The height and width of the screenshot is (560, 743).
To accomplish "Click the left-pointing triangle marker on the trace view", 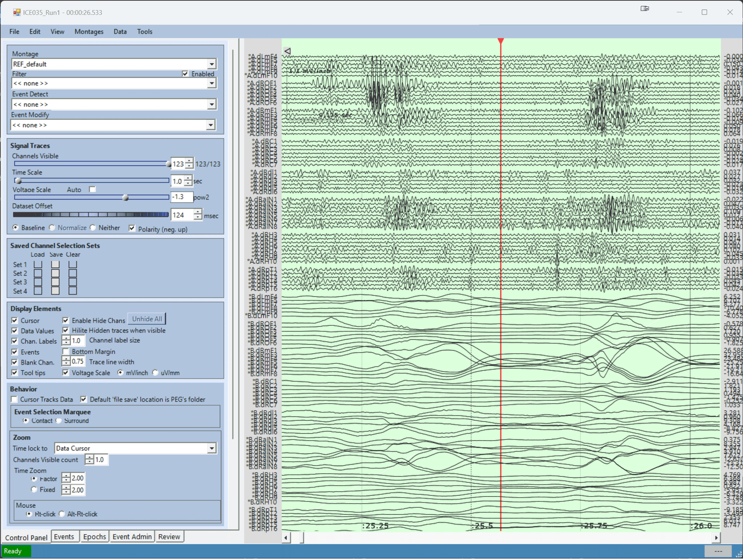I will click(288, 51).
